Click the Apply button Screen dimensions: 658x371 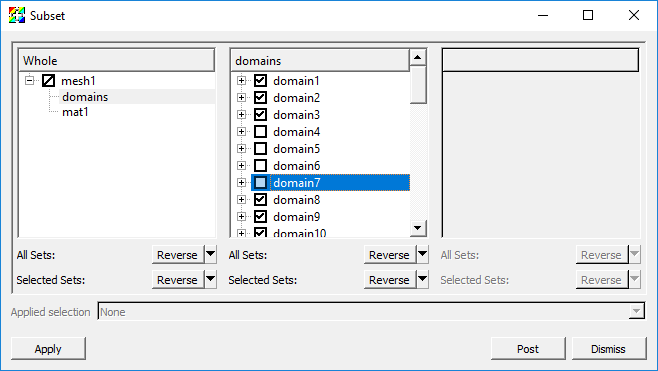click(x=48, y=348)
